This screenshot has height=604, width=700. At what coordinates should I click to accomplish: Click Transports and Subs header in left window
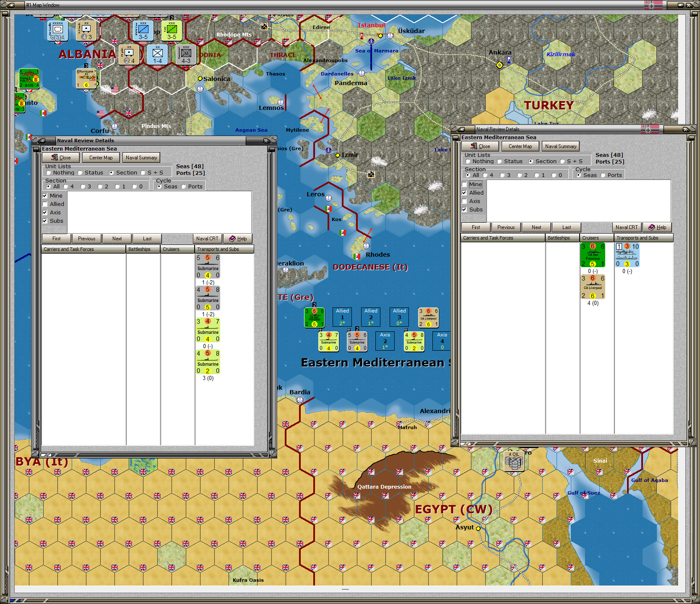[224, 249]
